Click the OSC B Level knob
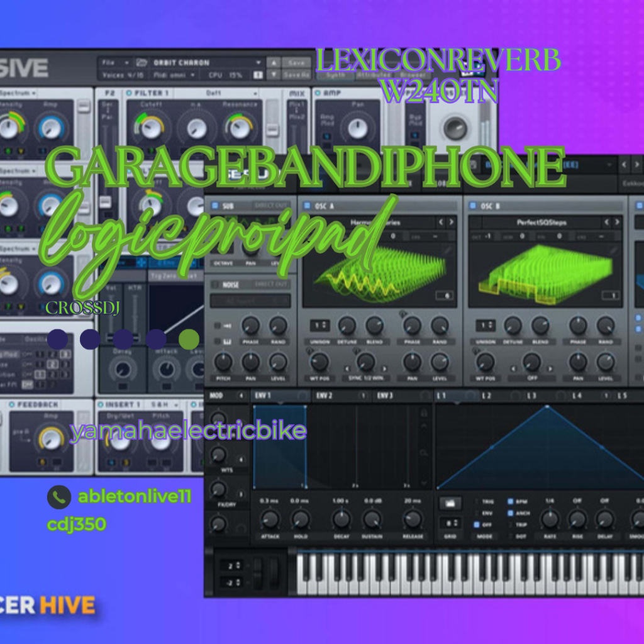Image resolution: width=644 pixels, height=644 pixels. (x=606, y=362)
